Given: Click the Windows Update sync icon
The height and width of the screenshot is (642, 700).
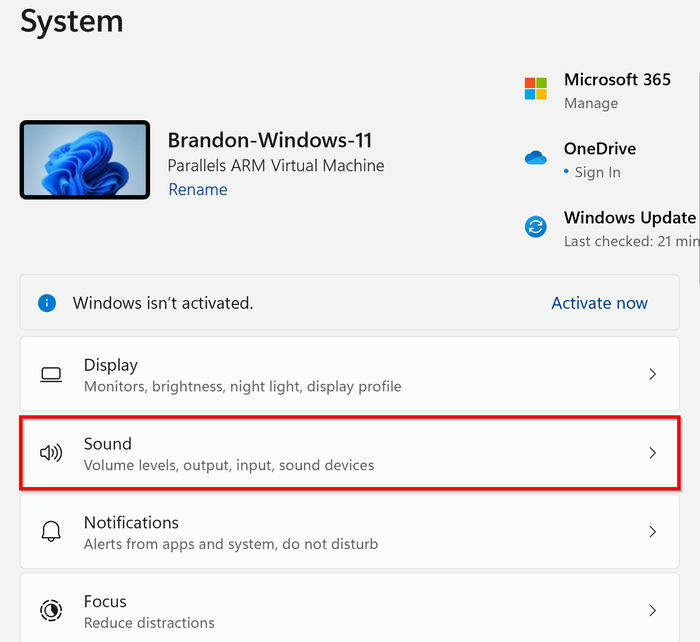Looking at the screenshot, I should click(x=535, y=227).
